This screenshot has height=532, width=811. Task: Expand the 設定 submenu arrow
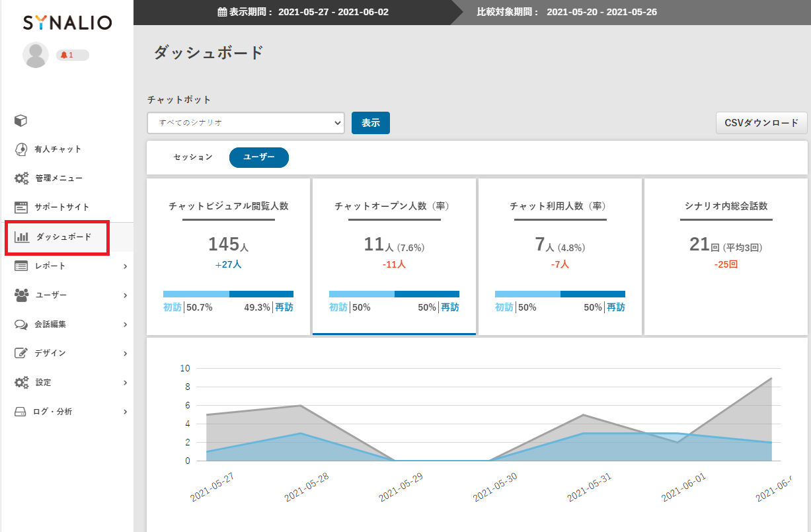125,383
